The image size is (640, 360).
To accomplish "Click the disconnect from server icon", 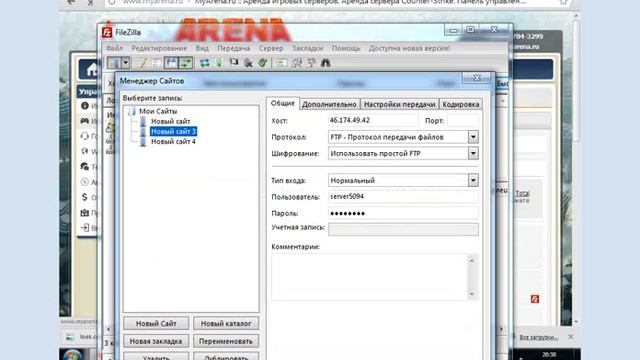I will pyautogui.click(x=248, y=63).
